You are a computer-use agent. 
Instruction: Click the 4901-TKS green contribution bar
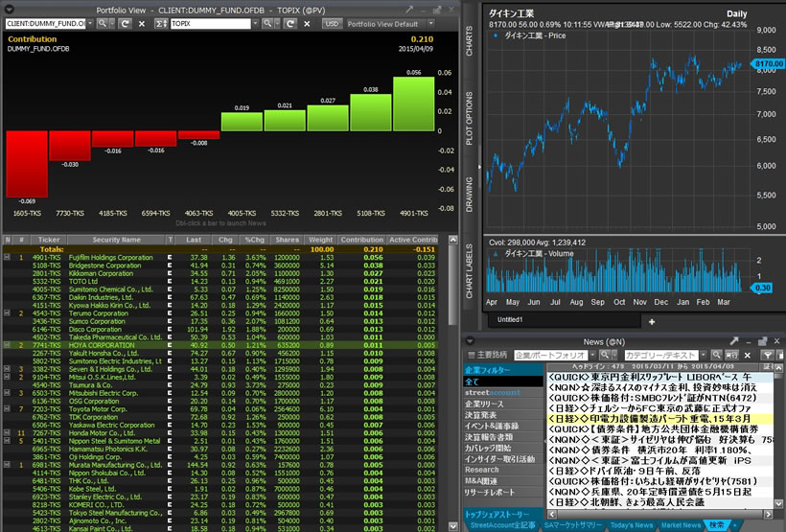pyautogui.click(x=413, y=104)
